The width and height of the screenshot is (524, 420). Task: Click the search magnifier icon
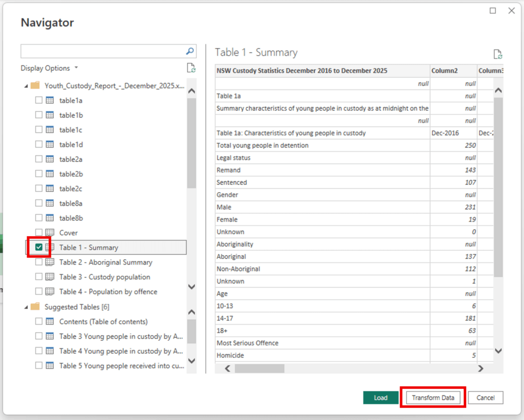click(190, 51)
